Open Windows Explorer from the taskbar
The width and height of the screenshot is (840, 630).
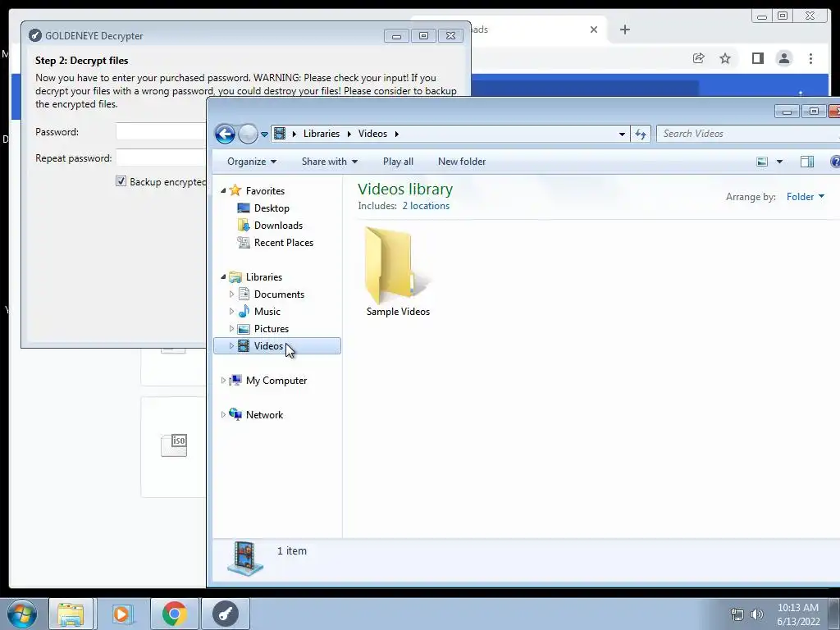71,614
